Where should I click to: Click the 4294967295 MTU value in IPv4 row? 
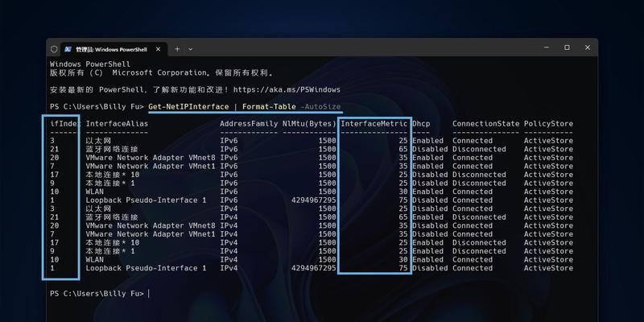[314, 268]
